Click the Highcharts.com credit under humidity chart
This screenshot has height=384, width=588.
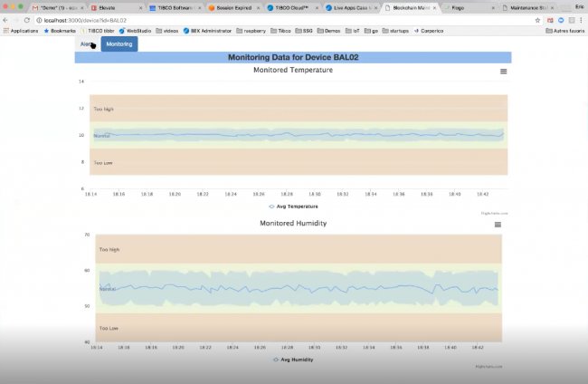[x=488, y=367]
